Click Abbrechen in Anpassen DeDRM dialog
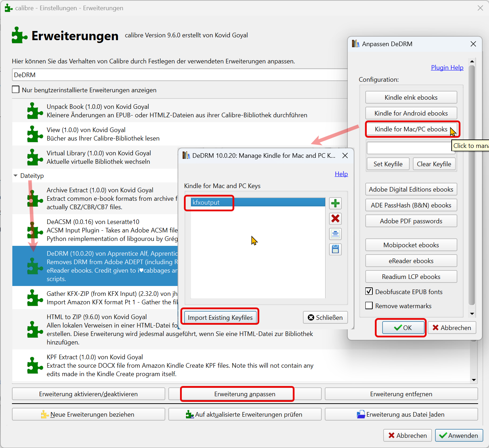The image size is (489, 448). point(452,328)
